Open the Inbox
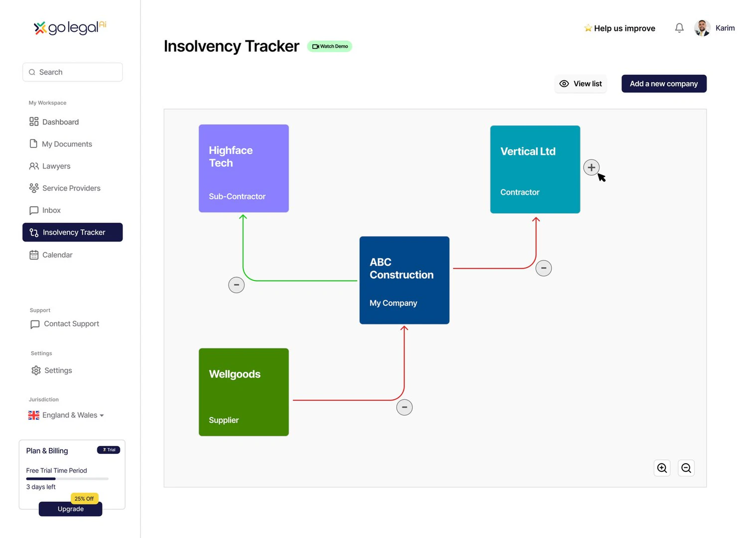This screenshot has height=538, width=756. pos(51,210)
